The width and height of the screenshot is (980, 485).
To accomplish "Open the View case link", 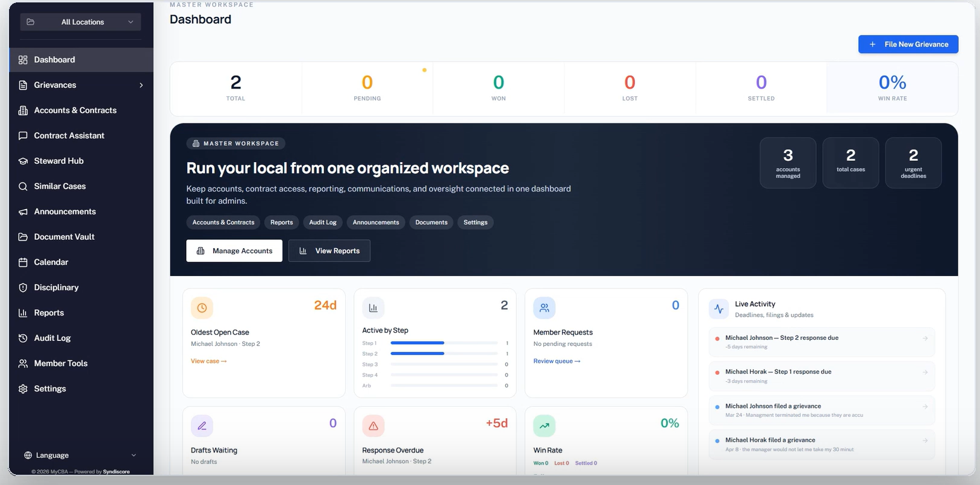I will pos(208,361).
